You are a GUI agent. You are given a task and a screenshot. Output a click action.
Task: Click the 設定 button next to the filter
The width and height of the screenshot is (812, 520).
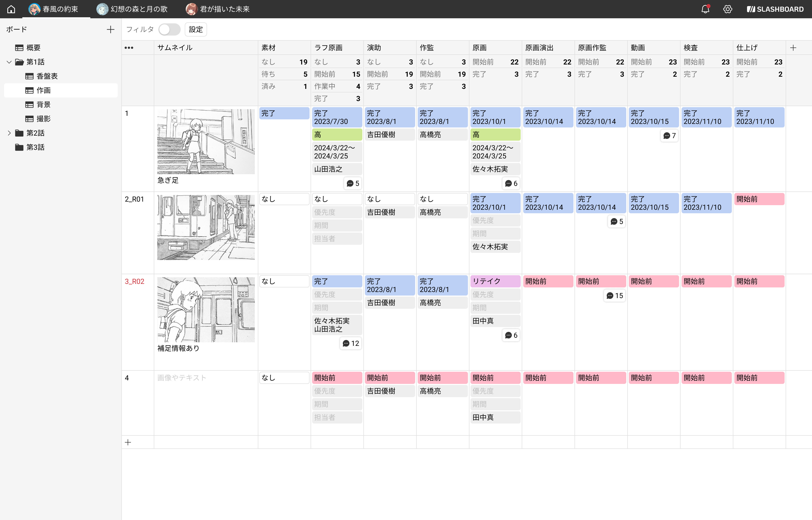pyautogui.click(x=196, y=29)
